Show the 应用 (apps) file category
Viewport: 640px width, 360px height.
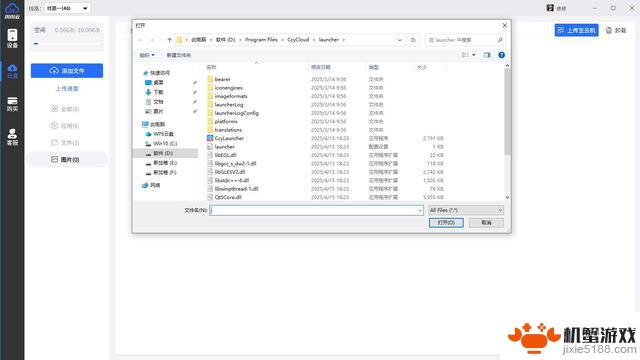click(x=65, y=126)
